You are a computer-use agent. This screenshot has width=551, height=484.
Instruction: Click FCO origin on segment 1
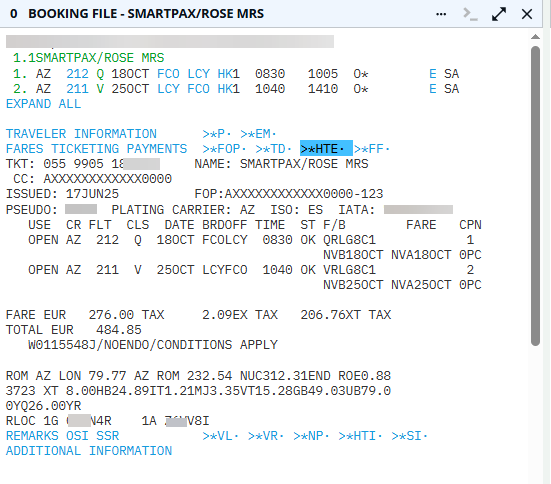168,74
